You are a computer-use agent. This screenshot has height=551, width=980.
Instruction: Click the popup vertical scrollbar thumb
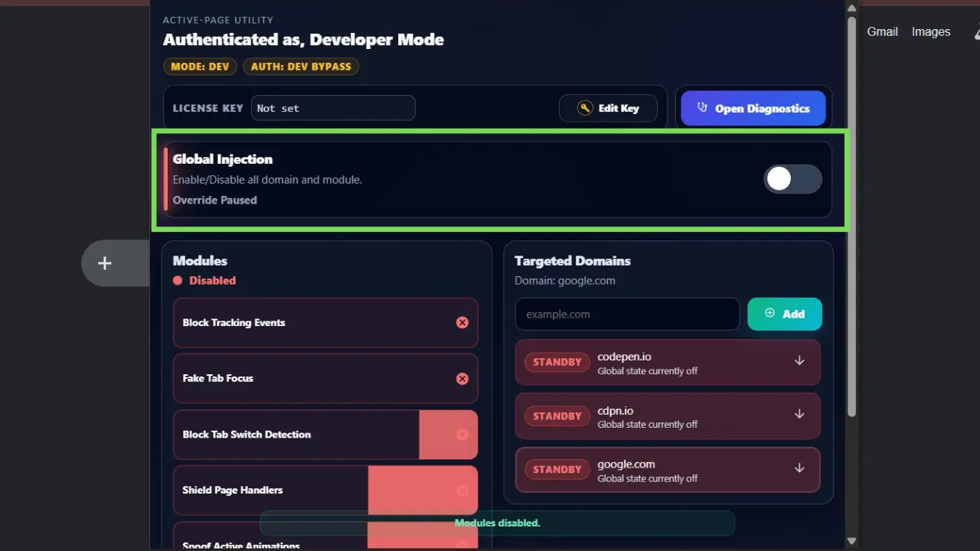(851, 217)
